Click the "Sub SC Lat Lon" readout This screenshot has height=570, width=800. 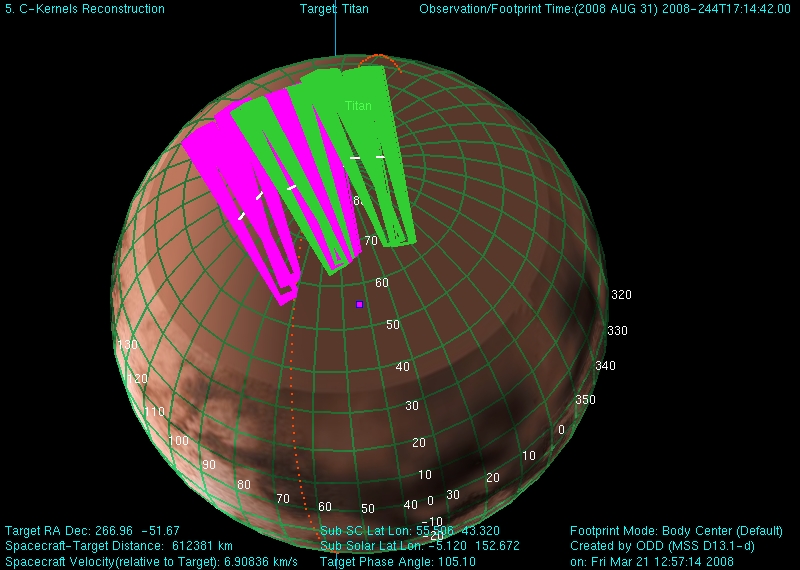(410, 531)
